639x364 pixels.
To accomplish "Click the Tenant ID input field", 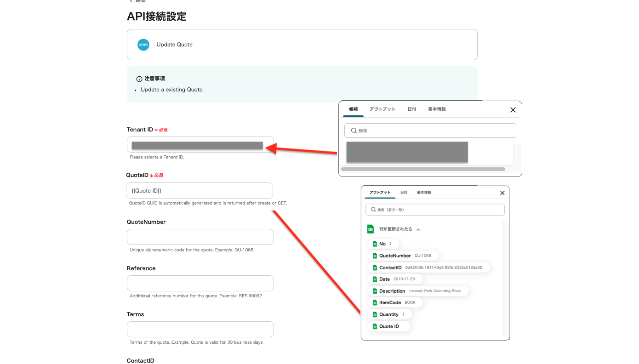I will (x=200, y=145).
